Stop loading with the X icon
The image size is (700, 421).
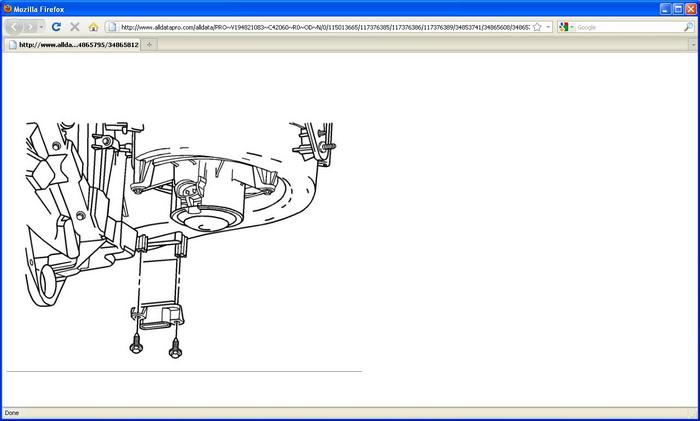[75, 27]
